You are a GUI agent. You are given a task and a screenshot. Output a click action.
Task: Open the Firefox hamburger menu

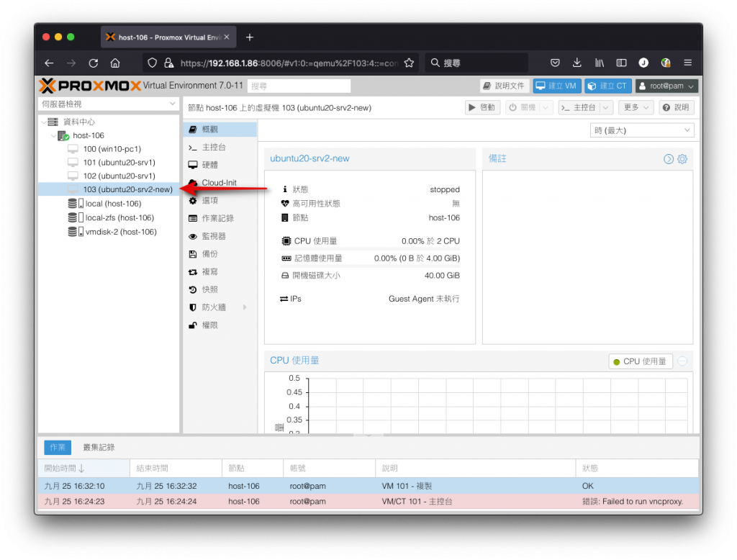tap(687, 63)
